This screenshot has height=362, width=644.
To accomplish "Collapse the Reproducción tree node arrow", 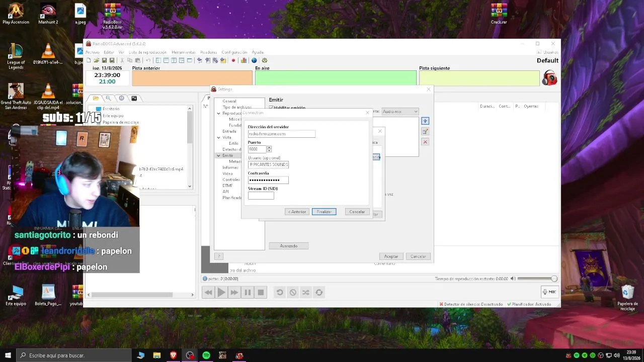I will [219, 113].
